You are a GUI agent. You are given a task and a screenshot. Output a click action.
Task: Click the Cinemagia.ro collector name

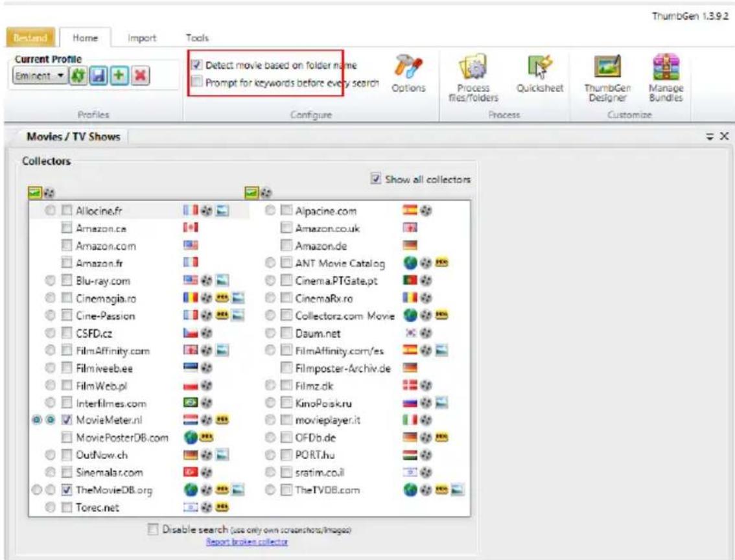[x=106, y=298]
